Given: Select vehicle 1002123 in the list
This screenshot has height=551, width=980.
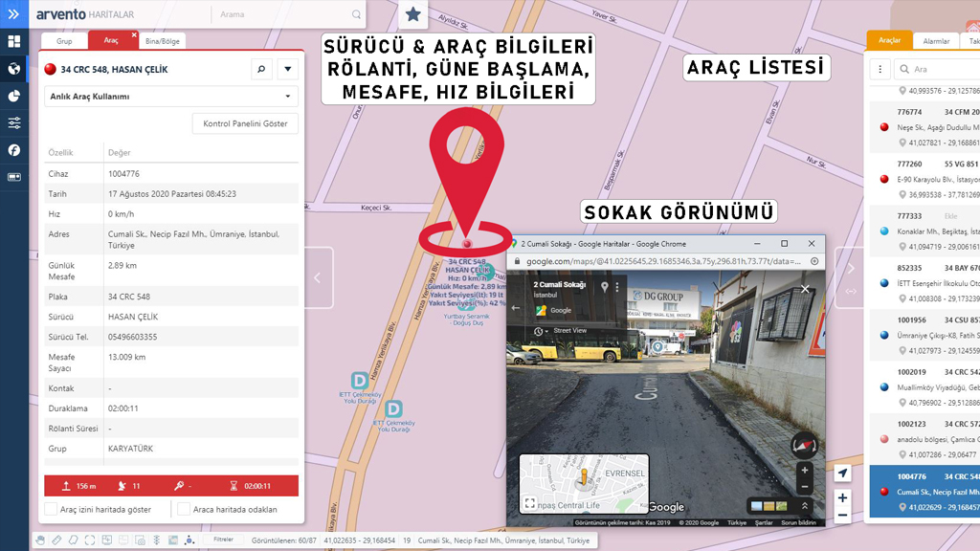Looking at the screenshot, I should coord(924,439).
